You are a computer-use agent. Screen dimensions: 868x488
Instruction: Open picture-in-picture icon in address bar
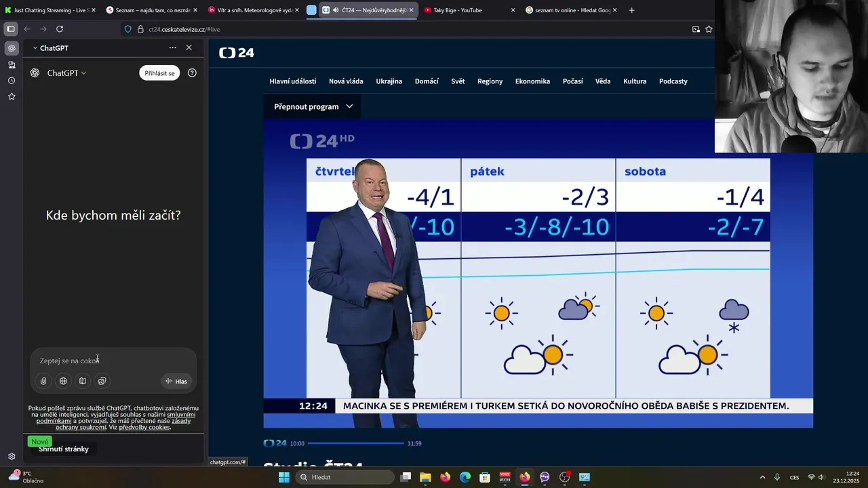pyautogui.click(x=696, y=29)
